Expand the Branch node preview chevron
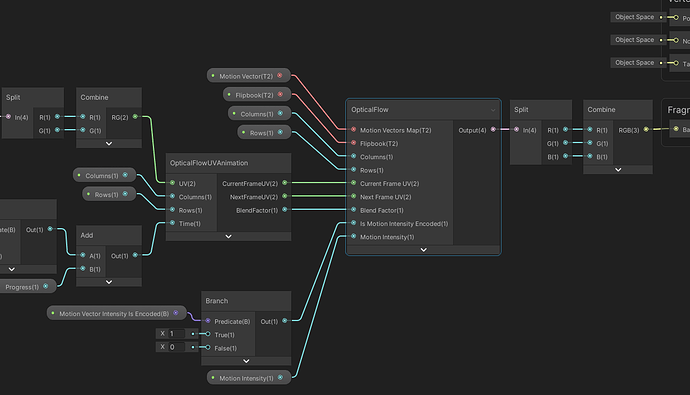 tap(246, 361)
